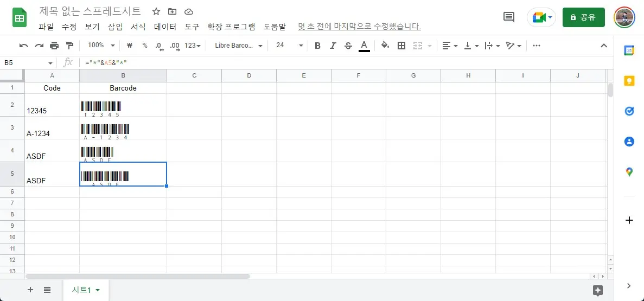Open last edit history link
The width and height of the screenshot is (644, 301).
point(359,27)
